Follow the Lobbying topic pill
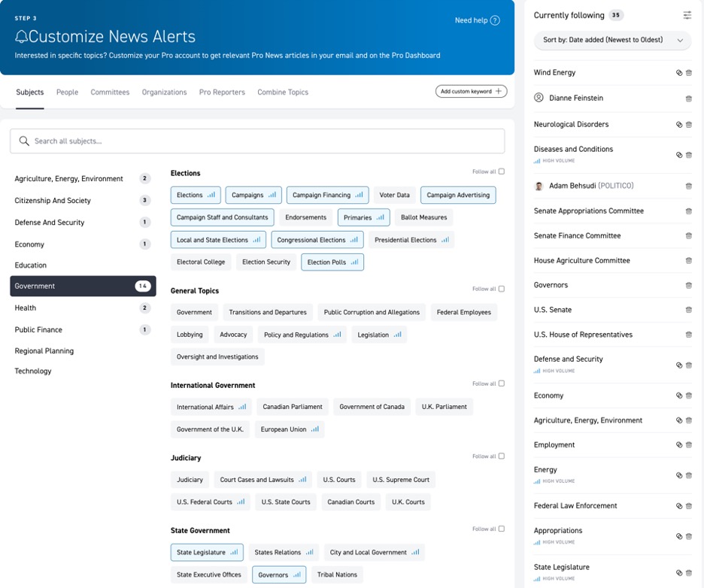704x588 pixels. (189, 335)
